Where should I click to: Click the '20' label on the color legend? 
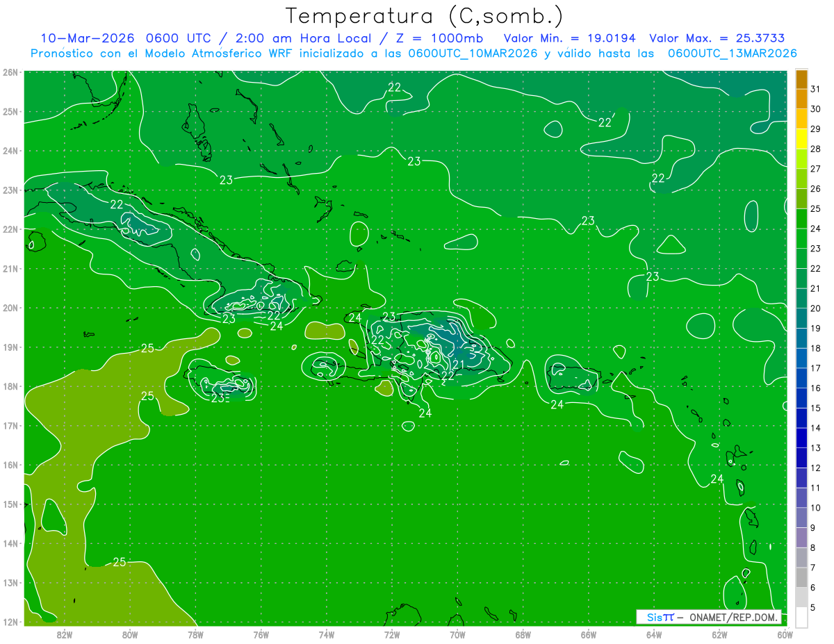pyautogui.click(x=815, y=308)
